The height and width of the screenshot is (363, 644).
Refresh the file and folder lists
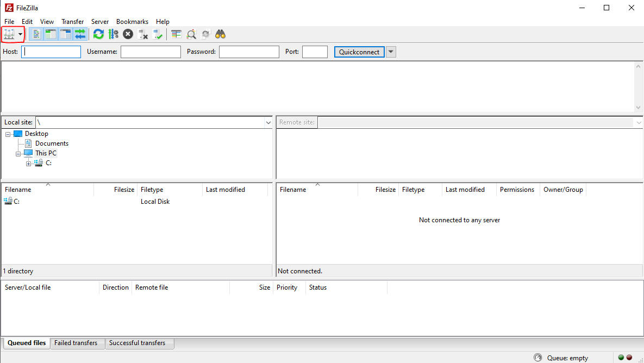tap(98, 34)
